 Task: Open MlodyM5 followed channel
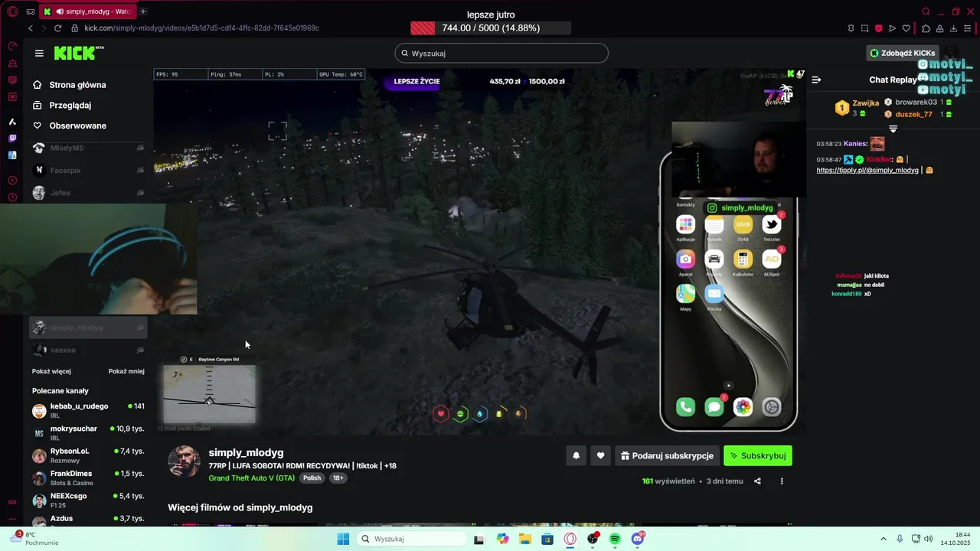(x=88, y=148)
